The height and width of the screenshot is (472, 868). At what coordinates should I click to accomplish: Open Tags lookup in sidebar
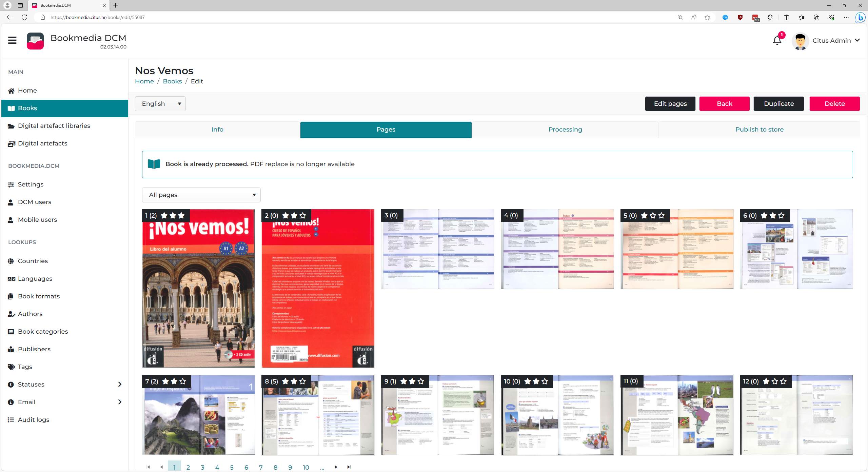(x=25, y=367)
